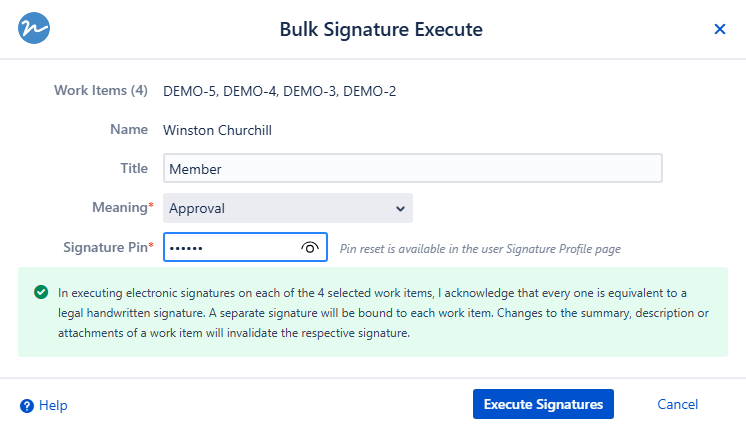The width and height of the screenshot is (746, 426).
Task: Click the Title field label
Action: (134, 169)
